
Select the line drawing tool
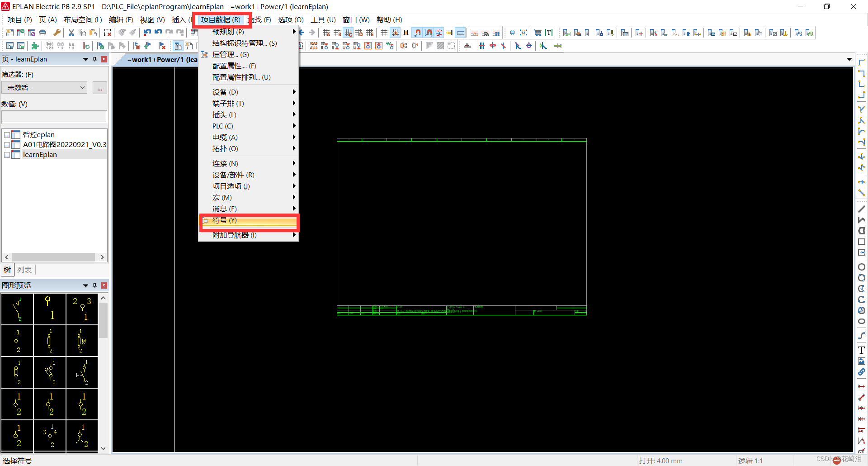862,209
